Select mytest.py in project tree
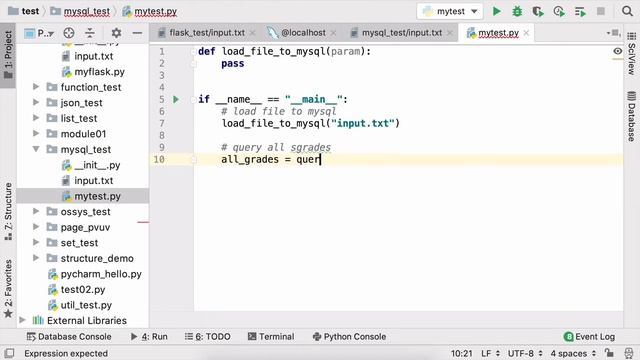Viewport: 640px width, 360px height. [x=91, y=196]
